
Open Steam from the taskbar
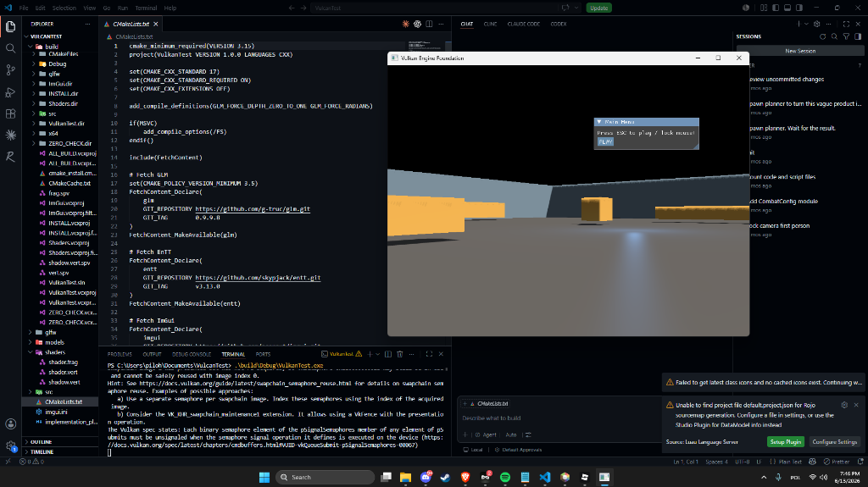pyautogui.click(x=445, y=477)
